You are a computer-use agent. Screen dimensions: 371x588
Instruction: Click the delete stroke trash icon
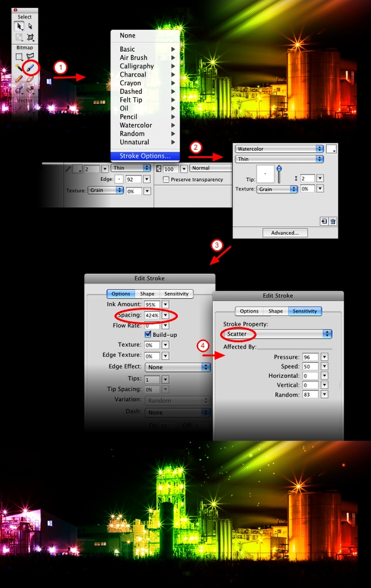coord(333,221)
